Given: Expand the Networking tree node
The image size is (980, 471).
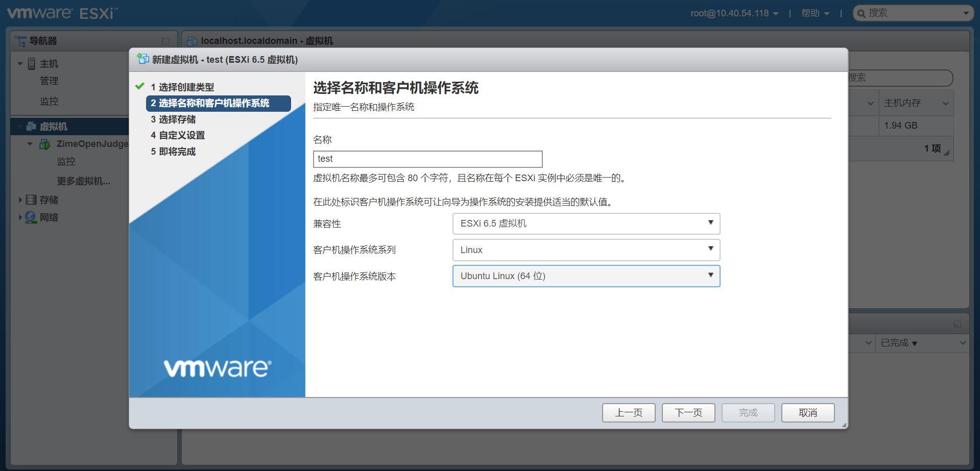Looking at the screenshot, I should [20, 217].
